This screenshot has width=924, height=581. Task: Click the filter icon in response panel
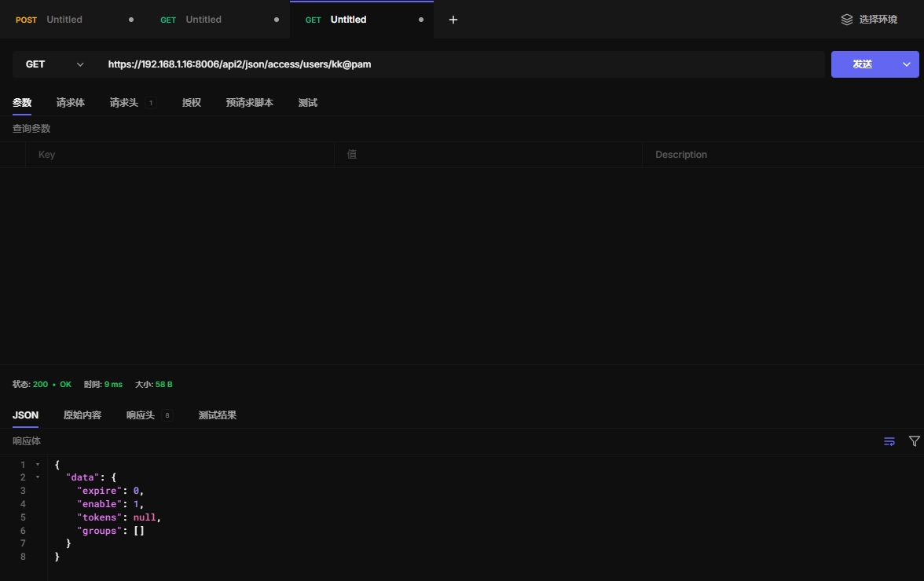pyautogui.click(x=914, y=441)
